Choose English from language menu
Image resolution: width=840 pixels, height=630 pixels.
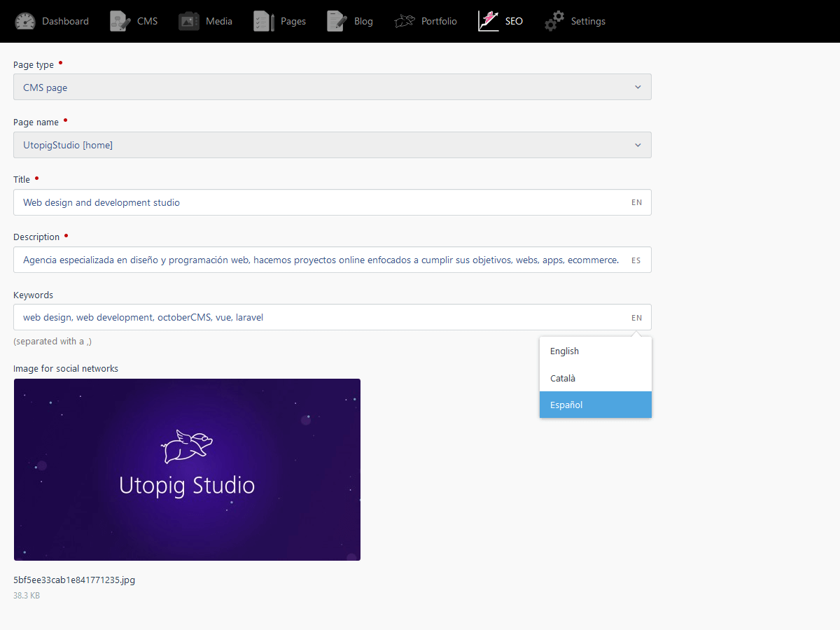[x=596, y=351]
